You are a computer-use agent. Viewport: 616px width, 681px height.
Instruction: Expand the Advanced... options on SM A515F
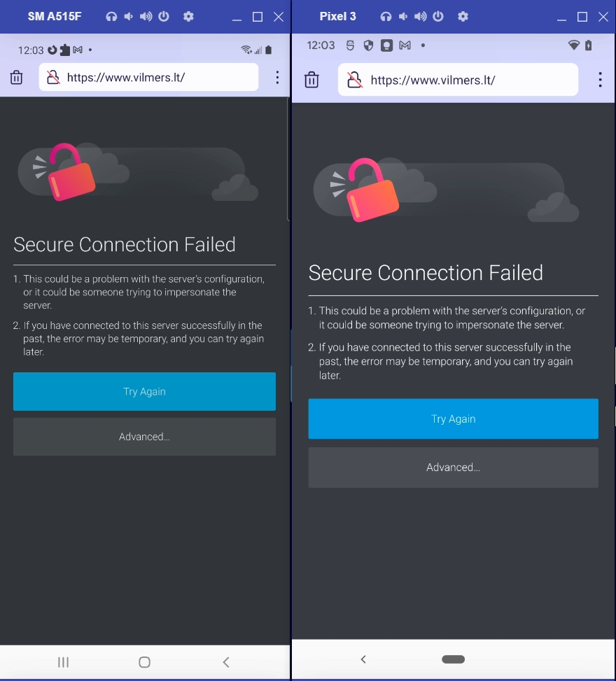point(144,436)
